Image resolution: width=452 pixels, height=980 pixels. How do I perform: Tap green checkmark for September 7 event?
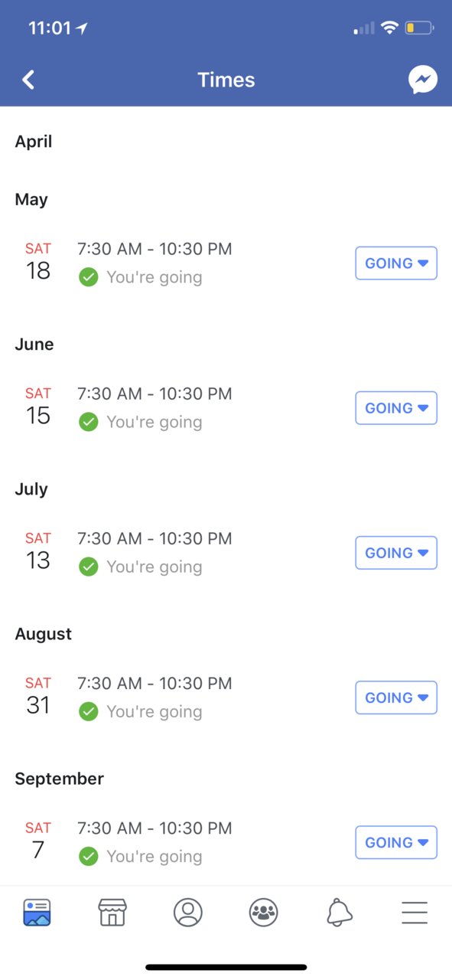pyautogui.click(x=89, y=856)
